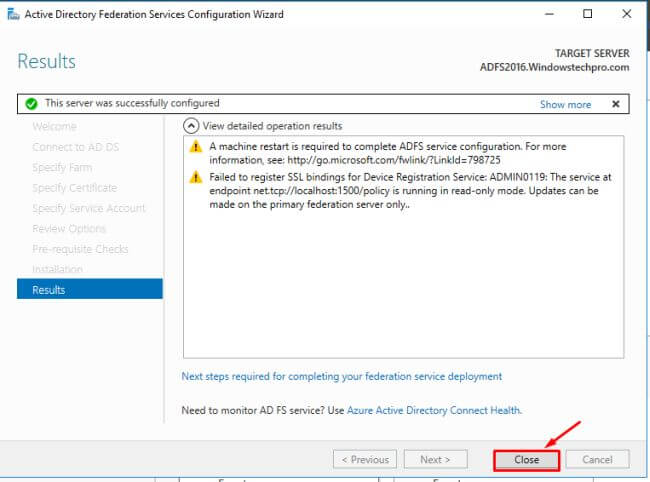Viewport: 650px width, 482px height.
Task: Click the warning icon for machine restart
Action: click(196, 147)
